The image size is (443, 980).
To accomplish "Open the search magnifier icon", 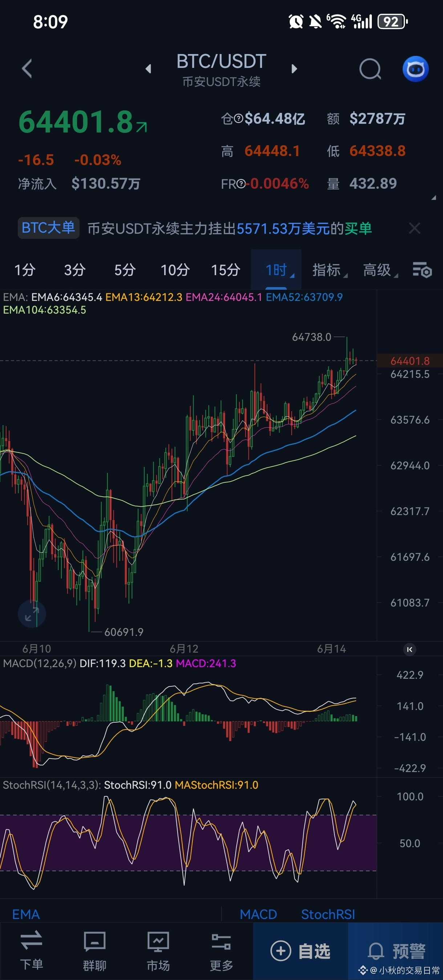I will click(x=370, y=69).
